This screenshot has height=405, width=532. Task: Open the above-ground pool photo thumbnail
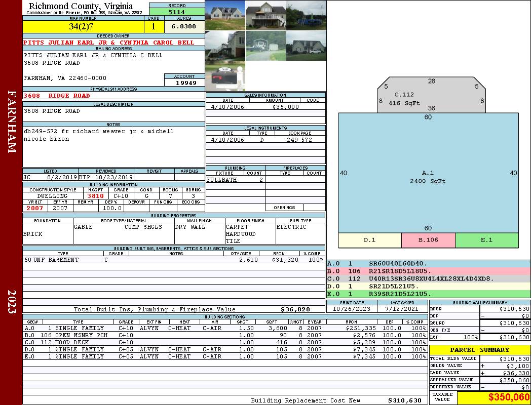306,15
